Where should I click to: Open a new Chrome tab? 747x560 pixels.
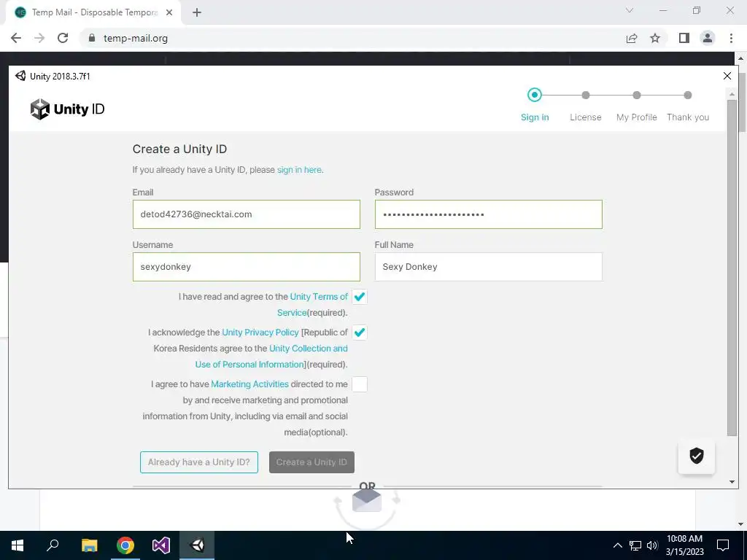coord(197,12)
